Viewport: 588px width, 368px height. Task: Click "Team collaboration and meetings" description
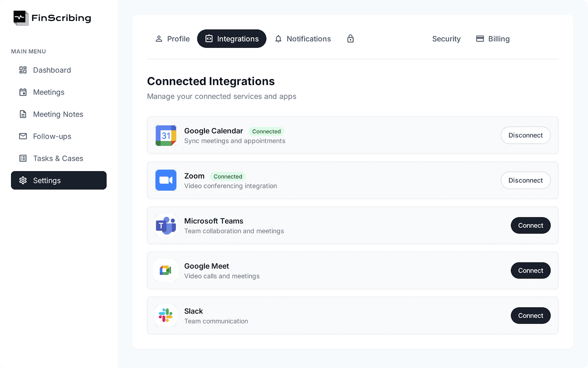234,231
